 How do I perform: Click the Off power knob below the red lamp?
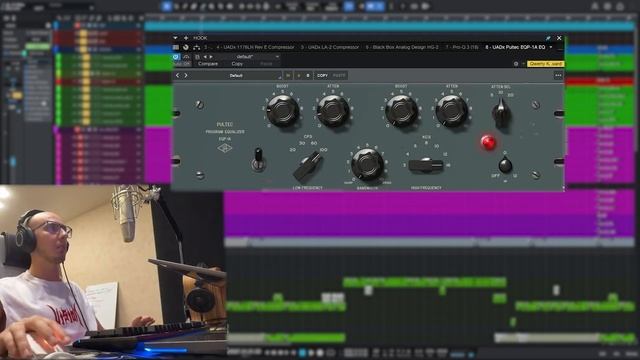pyautogui.click(x=505, y=165)
